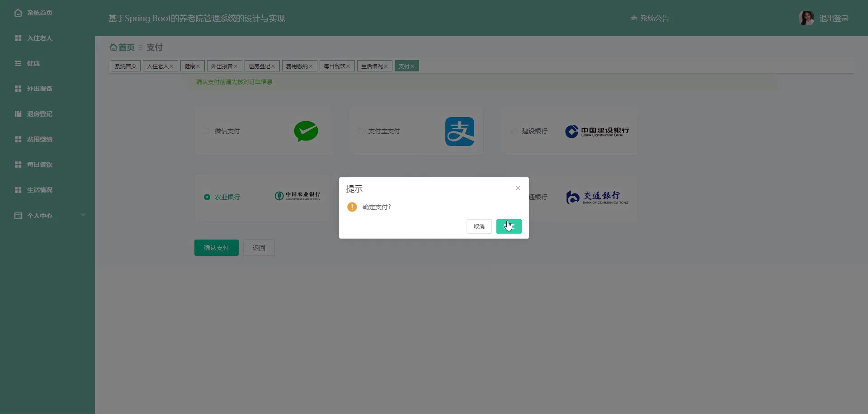Cancel the payment confirmation dialog

[479, 226]
